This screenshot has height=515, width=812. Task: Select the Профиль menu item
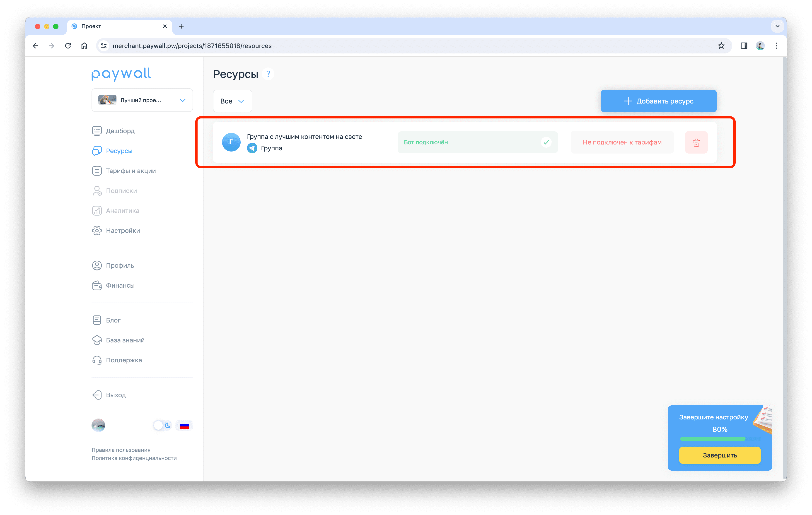(120, 266)
